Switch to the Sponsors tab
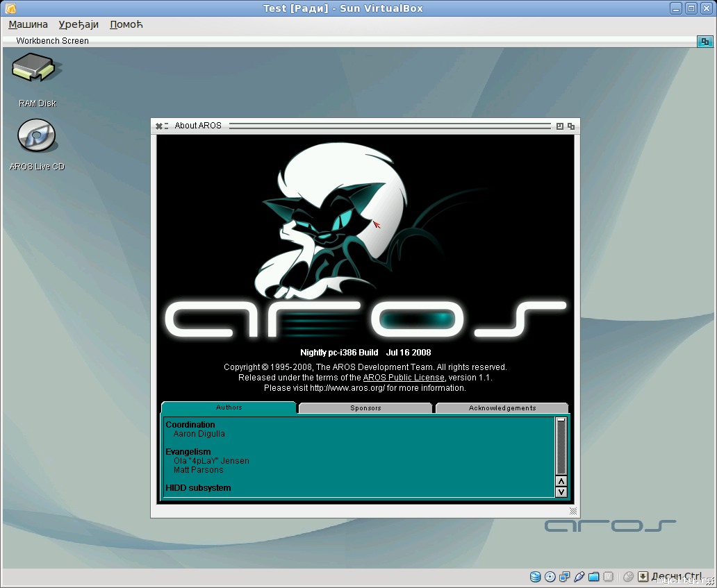Image resolution: width=717 pixels, height=588 pixels. coord(365,408)
